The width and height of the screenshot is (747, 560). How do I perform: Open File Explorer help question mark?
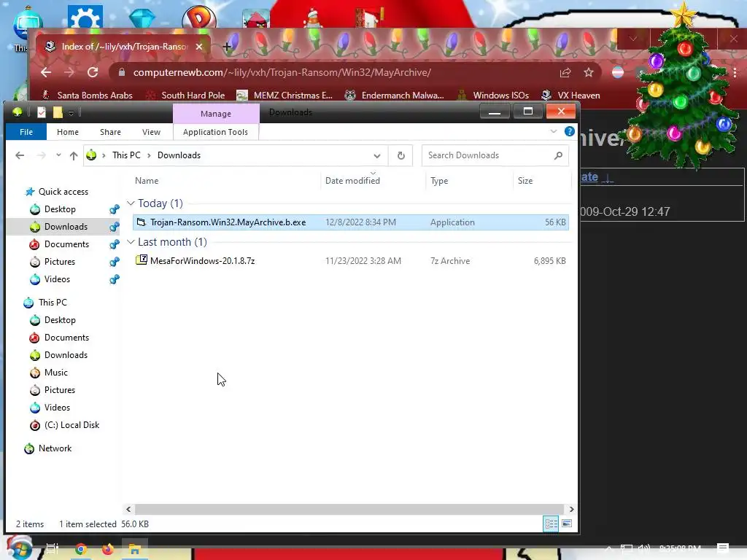point(569,131)
